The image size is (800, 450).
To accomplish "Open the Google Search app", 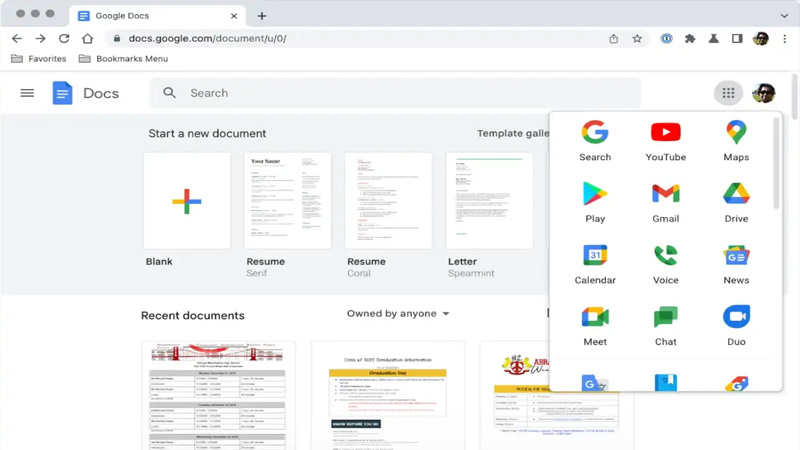I will [x=595, y=141].
